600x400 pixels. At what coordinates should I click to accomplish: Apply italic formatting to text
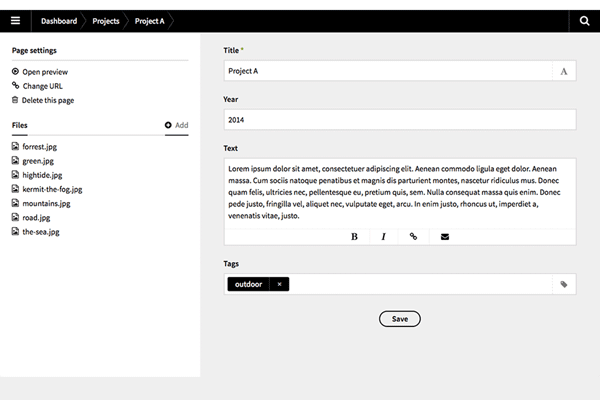tap(384, 237)
